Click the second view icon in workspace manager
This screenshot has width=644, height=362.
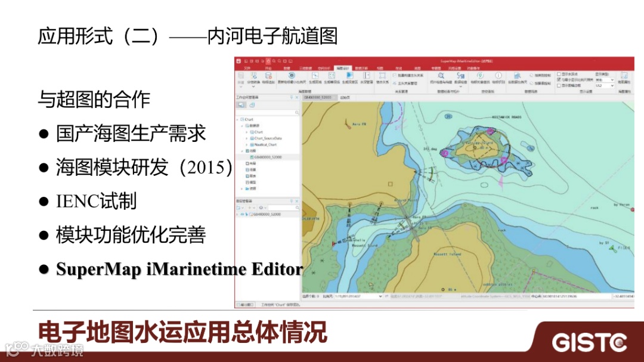252,105
